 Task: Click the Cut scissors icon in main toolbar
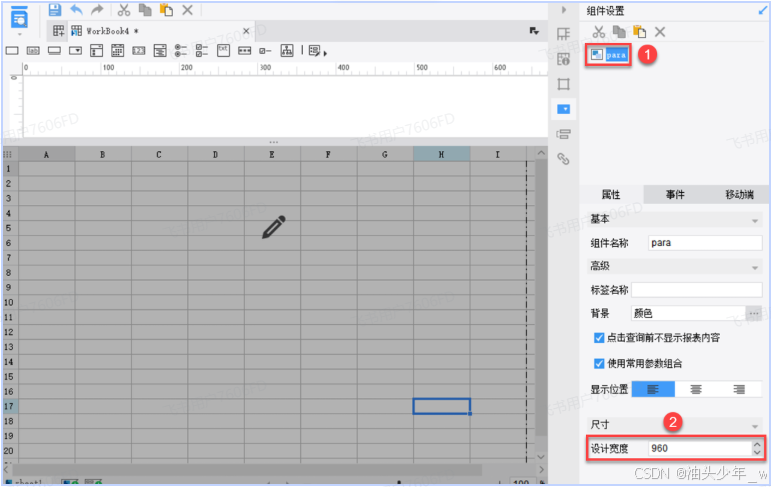pyautogui.click(x=124, y=10)
